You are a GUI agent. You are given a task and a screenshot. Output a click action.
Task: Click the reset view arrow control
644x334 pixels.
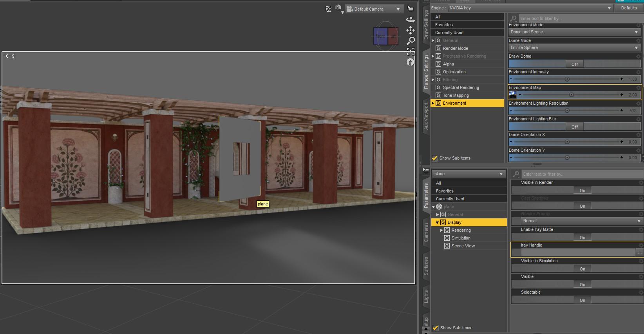(x=411, y=62)
